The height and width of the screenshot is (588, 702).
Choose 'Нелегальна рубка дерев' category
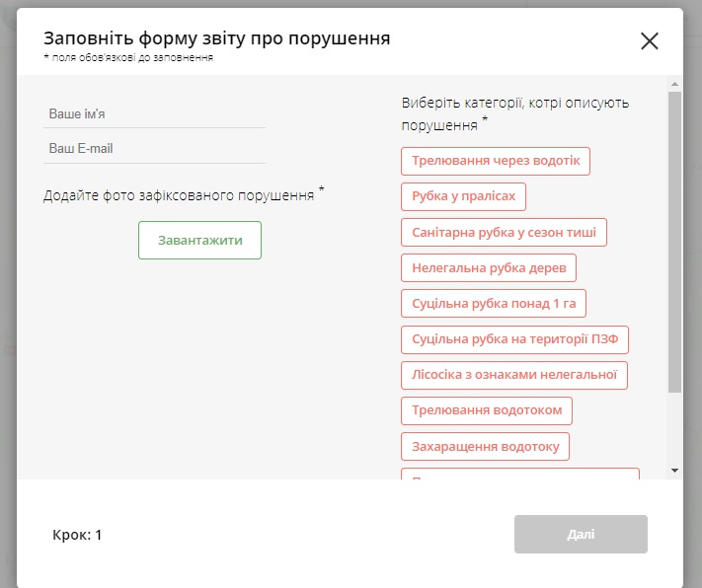tap(489, 267)
